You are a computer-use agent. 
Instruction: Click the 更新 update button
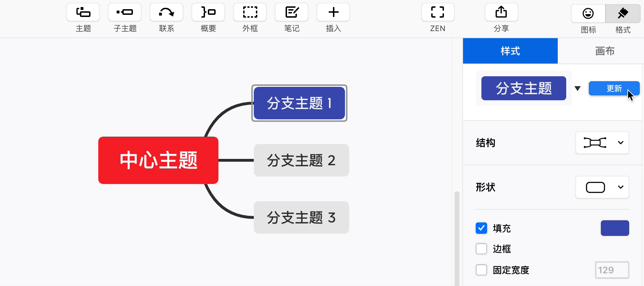point(614,88)
